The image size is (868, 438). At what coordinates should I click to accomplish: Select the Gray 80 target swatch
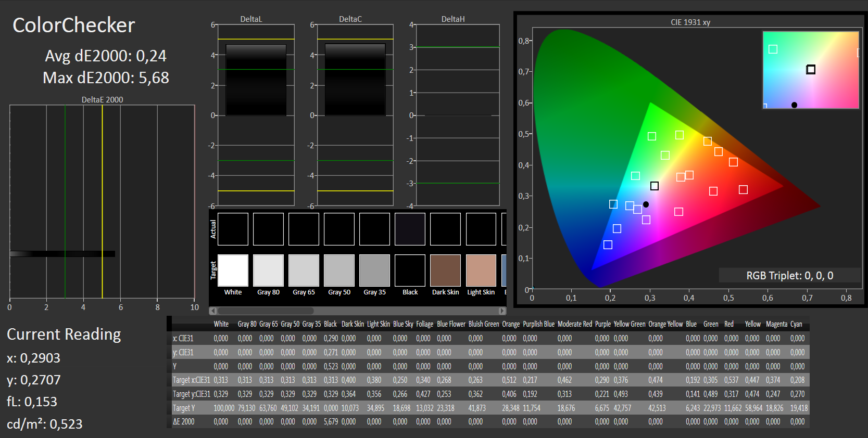pos(268,270)
